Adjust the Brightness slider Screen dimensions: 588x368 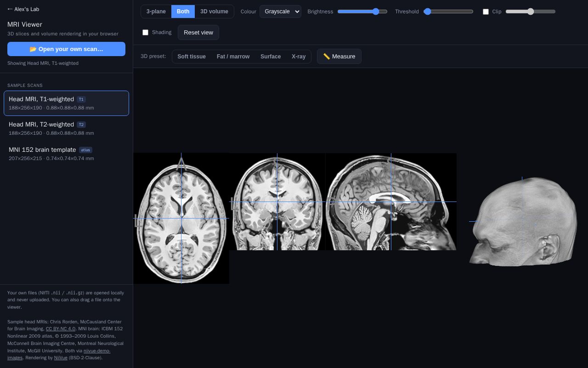click(362, 11)
